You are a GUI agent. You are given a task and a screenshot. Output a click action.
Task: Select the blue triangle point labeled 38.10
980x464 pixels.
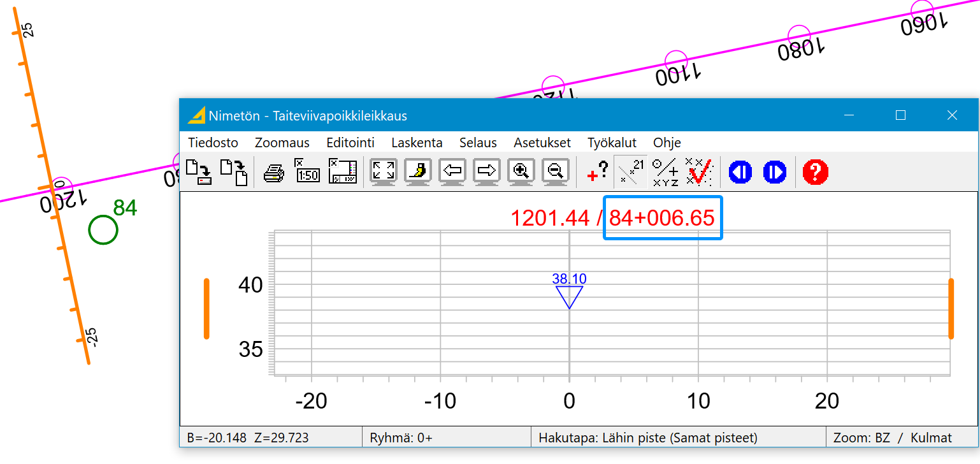pos(569,296)
